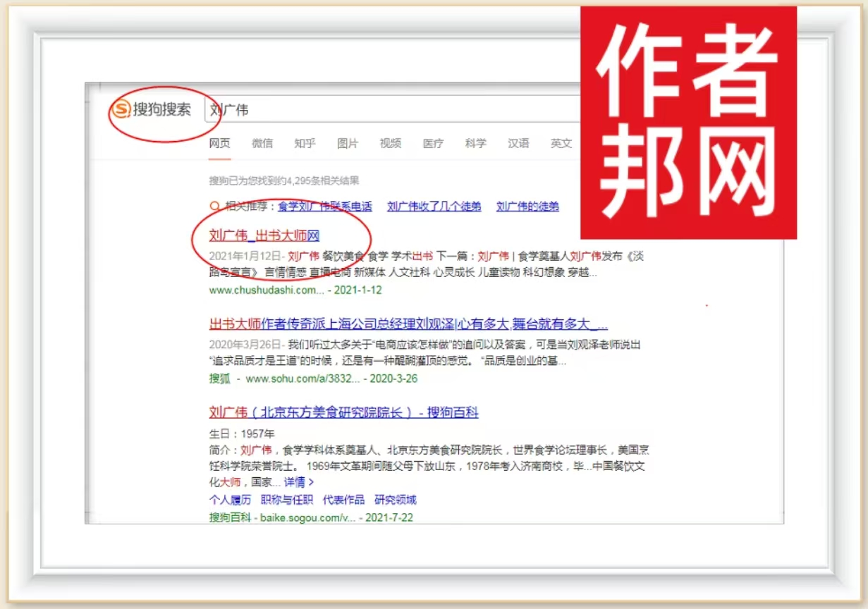Click related search 食学刘广伟联系电话
868x609 pixels.
click(x=324, y=207)
